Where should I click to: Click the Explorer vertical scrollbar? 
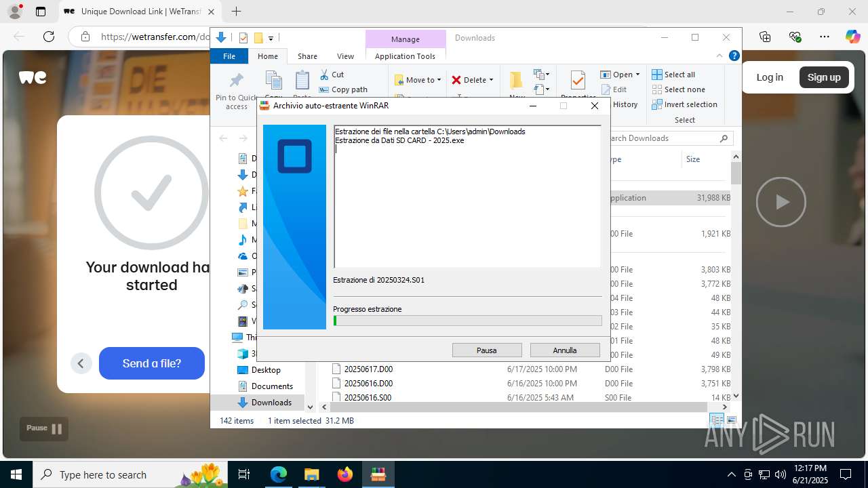(736, 174)
